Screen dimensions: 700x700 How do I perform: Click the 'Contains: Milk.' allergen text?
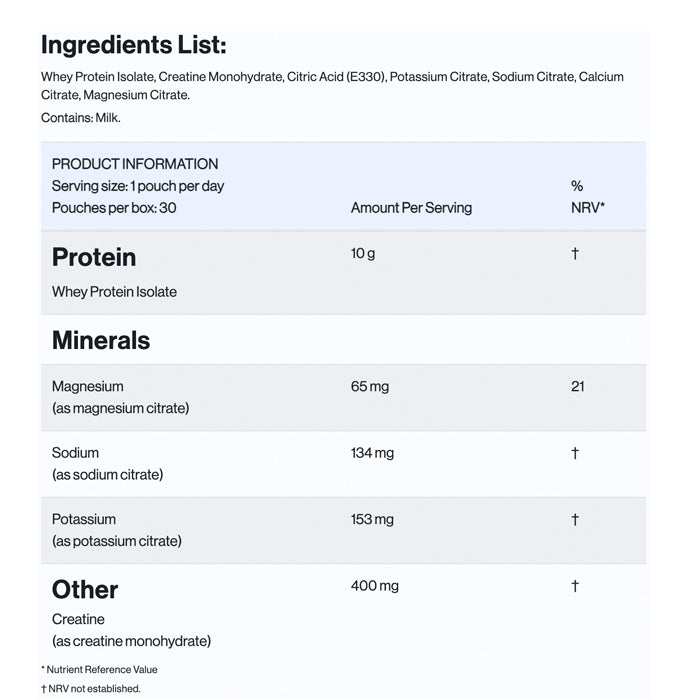tap(81, 118)
